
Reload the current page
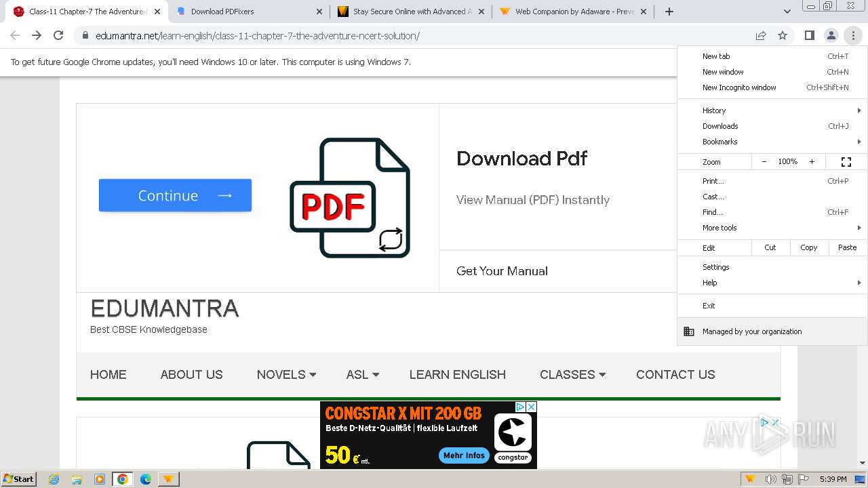[58, 35]
